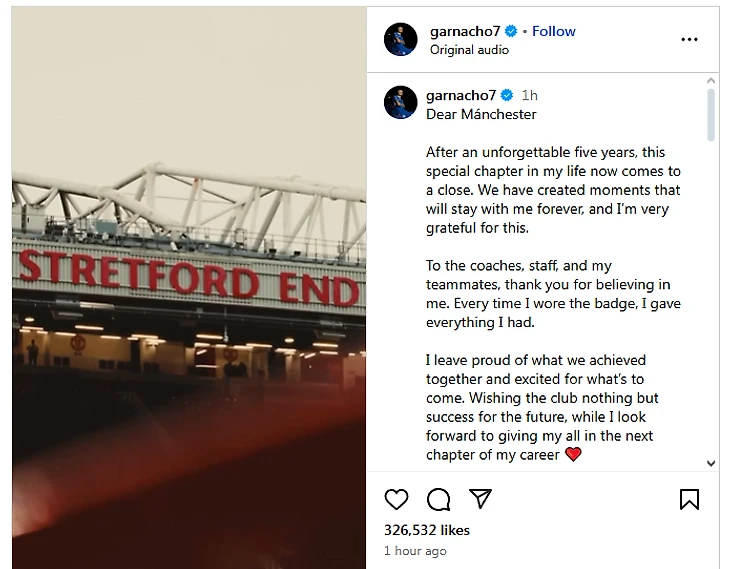
Task: Click the verified badge next to caption username
Action: tap(507, 96)
